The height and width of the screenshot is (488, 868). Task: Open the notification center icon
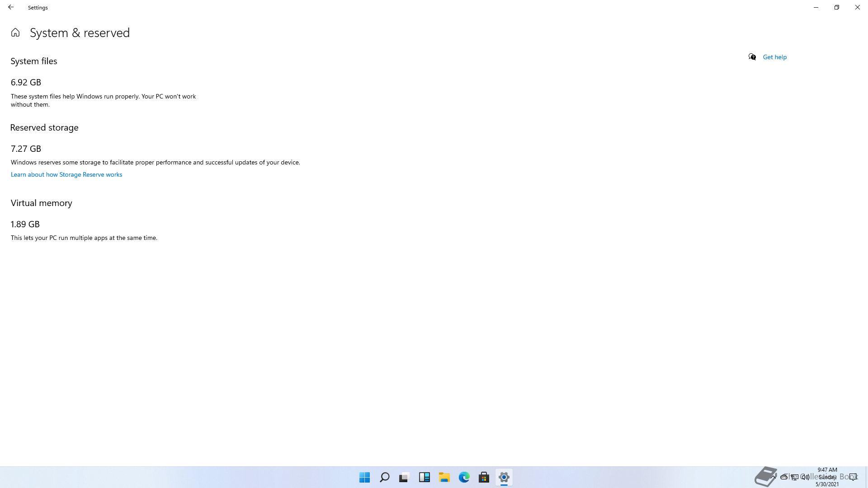click(853, 477)
